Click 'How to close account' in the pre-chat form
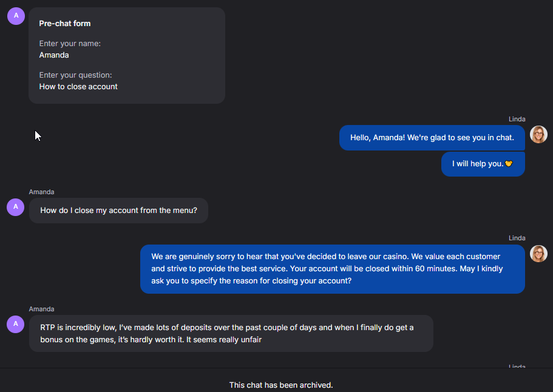This screenshot has width=553, height=392. [78, 87]
